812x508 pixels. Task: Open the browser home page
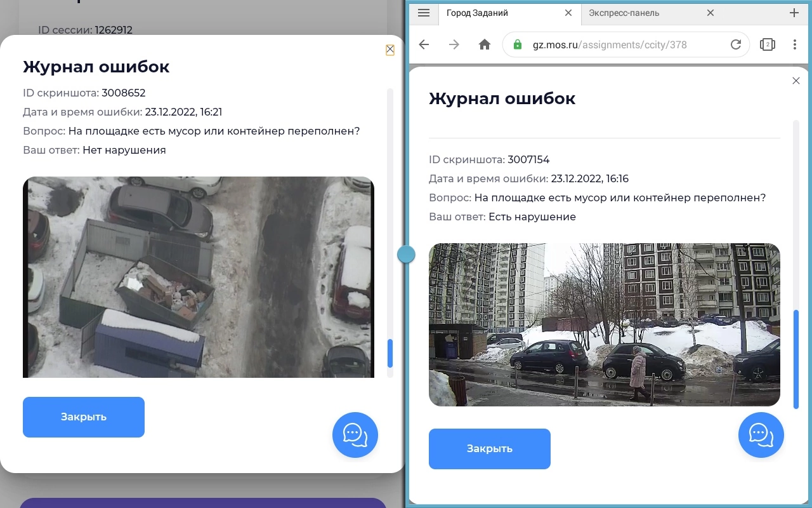pyautogui.click(x=485, y=44)
